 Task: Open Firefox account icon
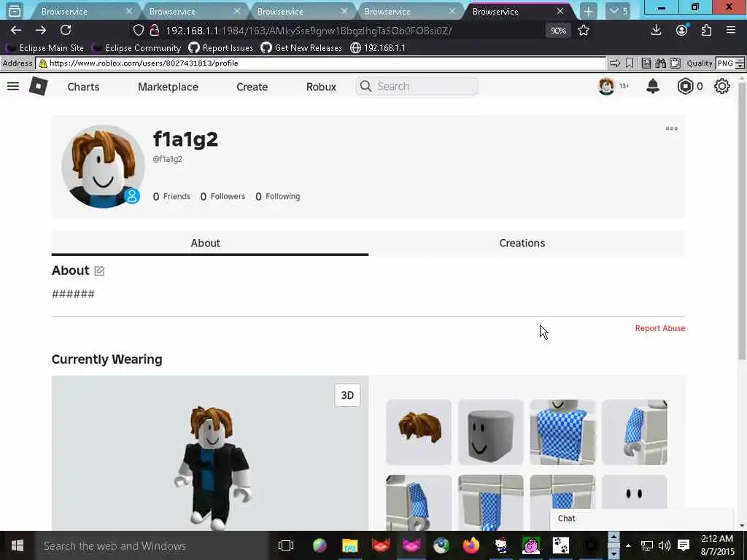(682, 30)
